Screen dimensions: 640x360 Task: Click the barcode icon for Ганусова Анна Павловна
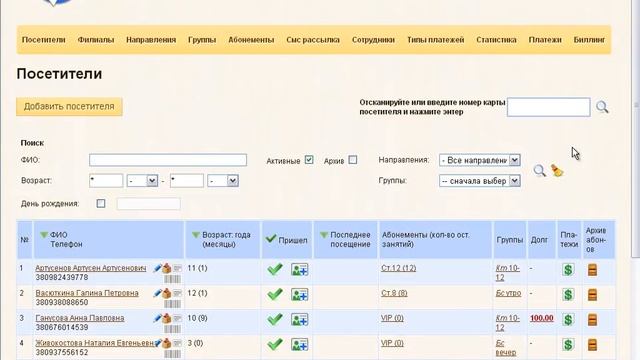pyautogui.click(x=172, y=329)
